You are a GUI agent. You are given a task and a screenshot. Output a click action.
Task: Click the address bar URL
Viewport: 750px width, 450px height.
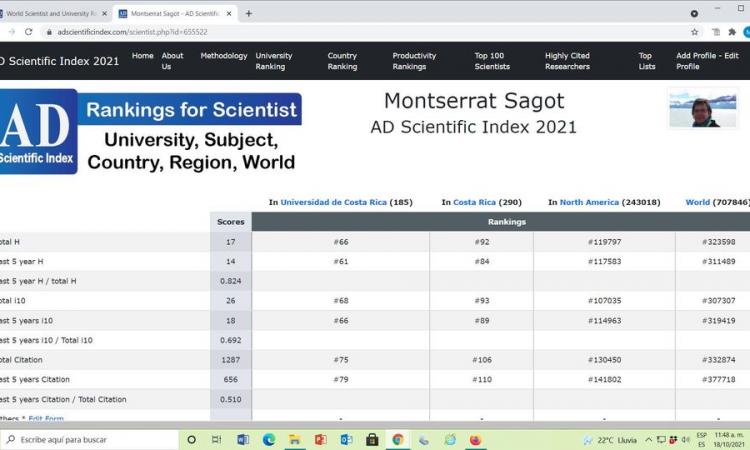(x=132, y=32)
